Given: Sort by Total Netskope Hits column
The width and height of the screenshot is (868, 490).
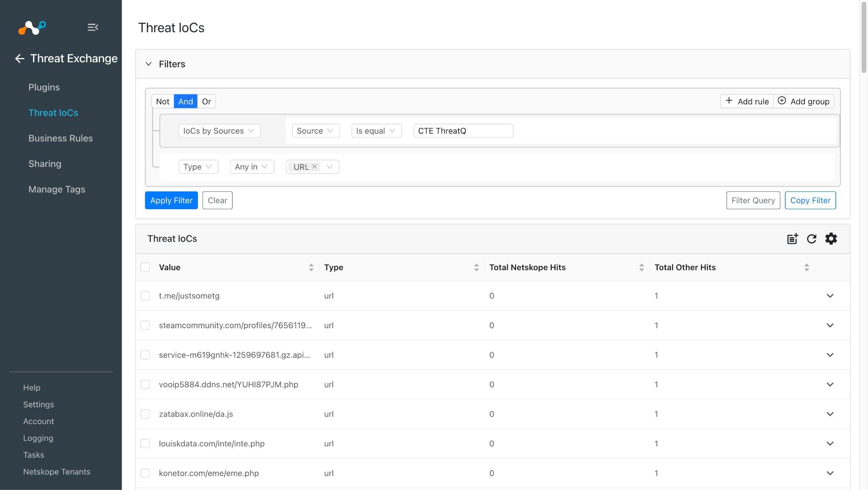Looking at the screenshot, I should pyautogui.click(x=641, y=267).
